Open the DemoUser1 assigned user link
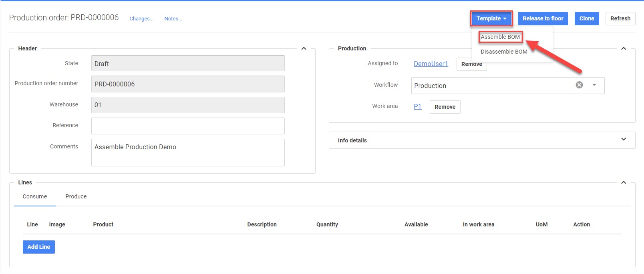 tap(431, 64)
